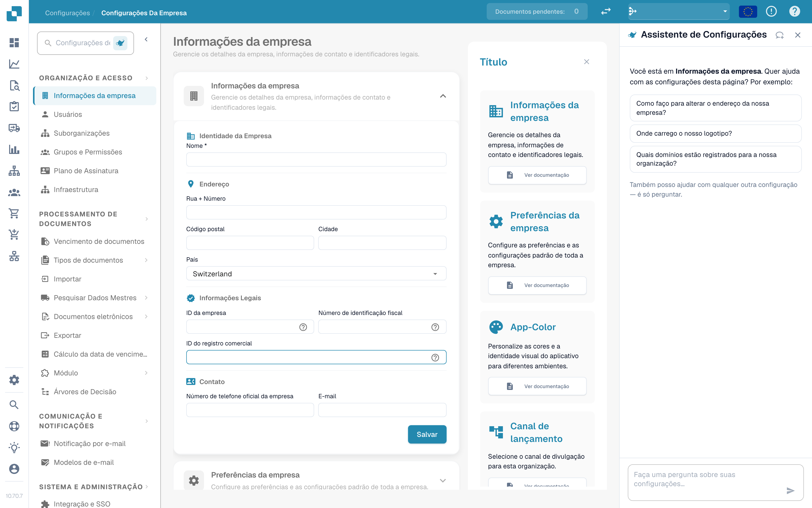
Task: Click the assistant bird icon in search box
Action: [120, 43]
